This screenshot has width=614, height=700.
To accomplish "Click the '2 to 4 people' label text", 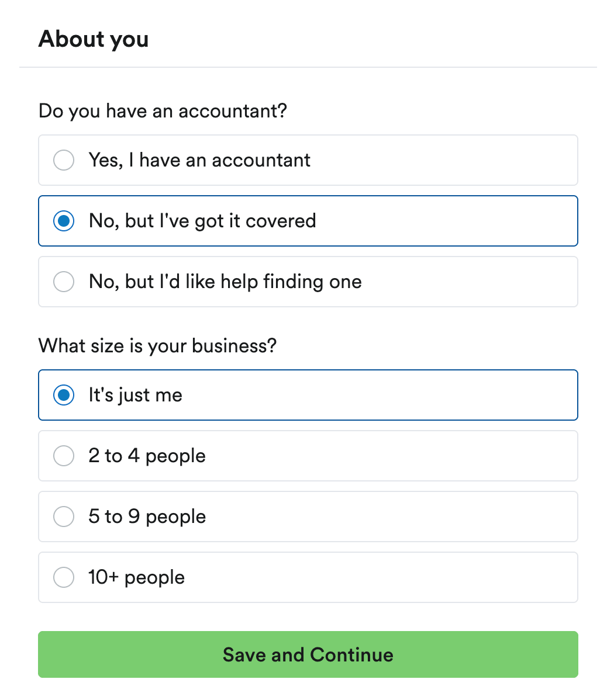I will click(x=147, y=456).
